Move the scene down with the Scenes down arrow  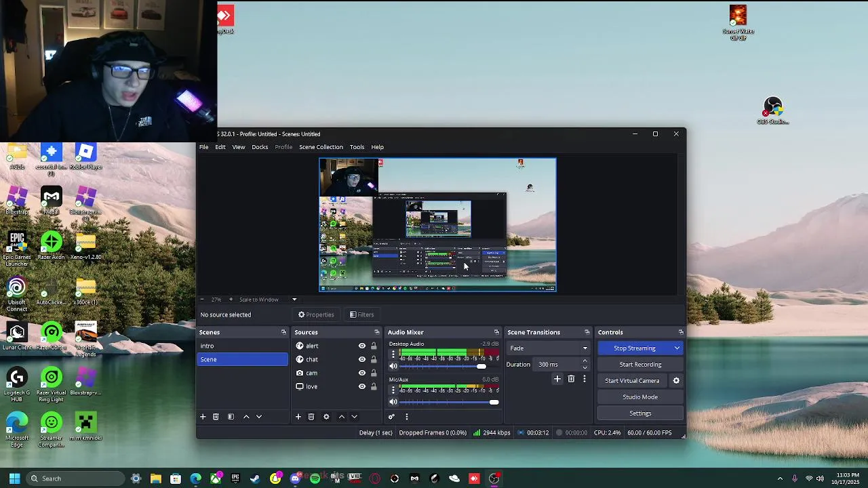(x=259, y=417)
